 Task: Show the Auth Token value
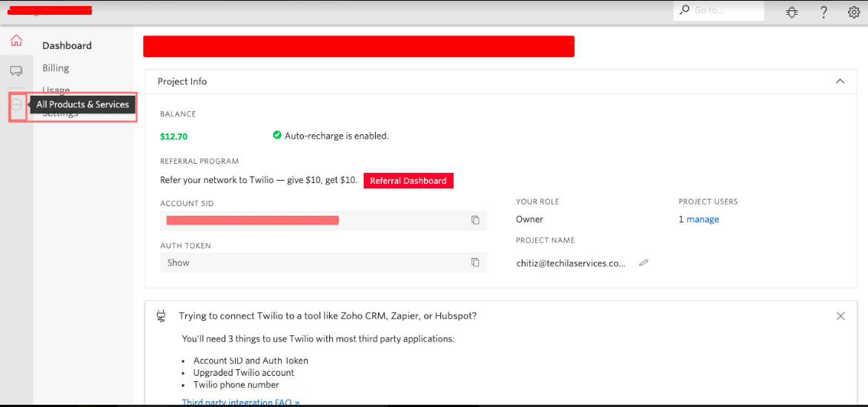[x=178, y=263]
